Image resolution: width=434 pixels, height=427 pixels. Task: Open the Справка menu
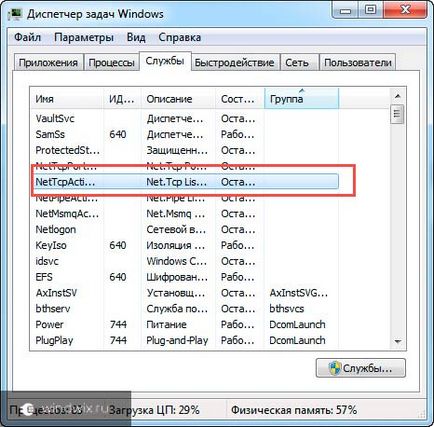point(179,37)
